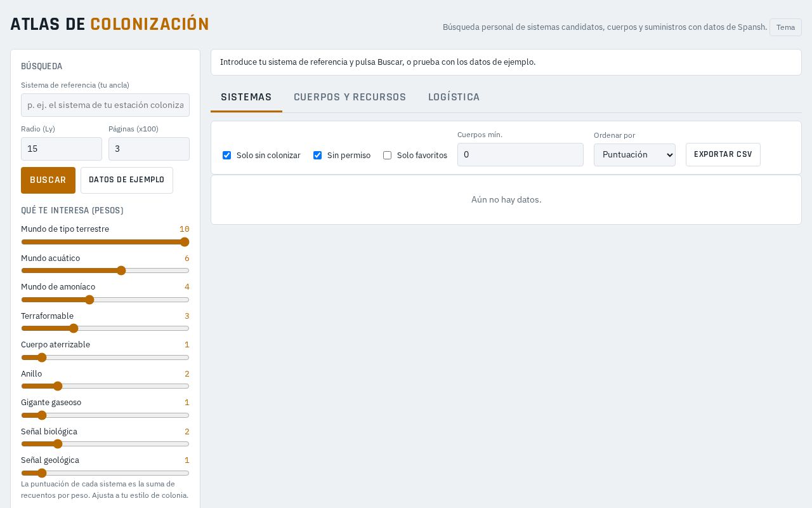This screenshot has height=508, width=812.
Task: Uncheck the Sin permiso checkbox
Action: point(317,155)
